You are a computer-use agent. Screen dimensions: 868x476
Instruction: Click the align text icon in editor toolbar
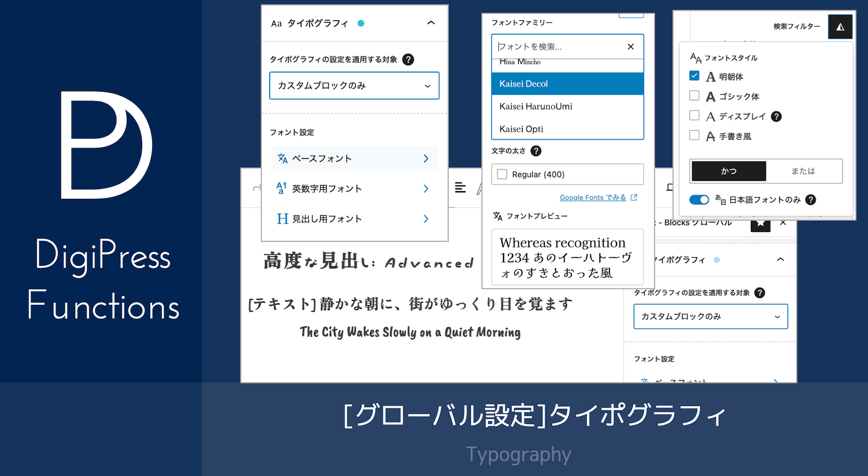[x=460, y=188]
